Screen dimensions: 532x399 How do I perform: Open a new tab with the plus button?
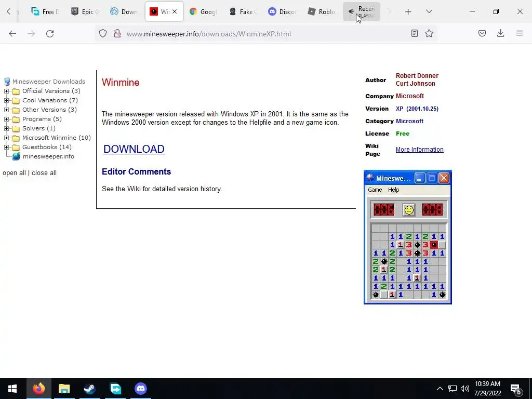click(408, 12)
